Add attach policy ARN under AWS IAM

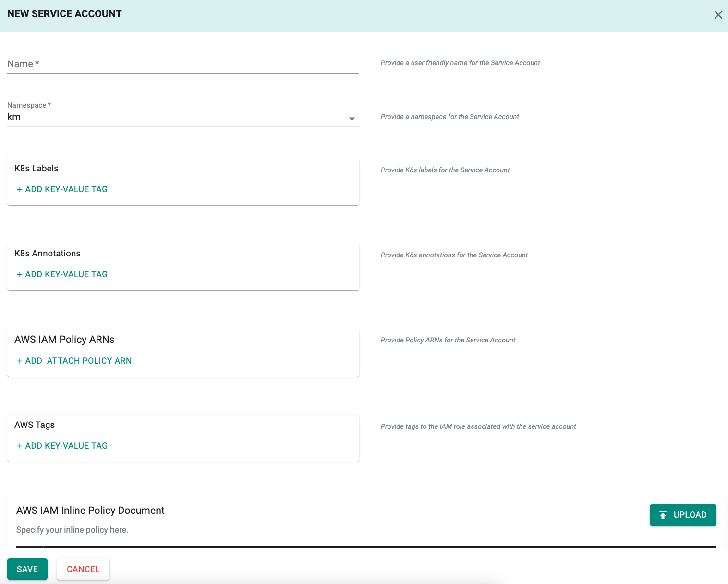point(74,361)
